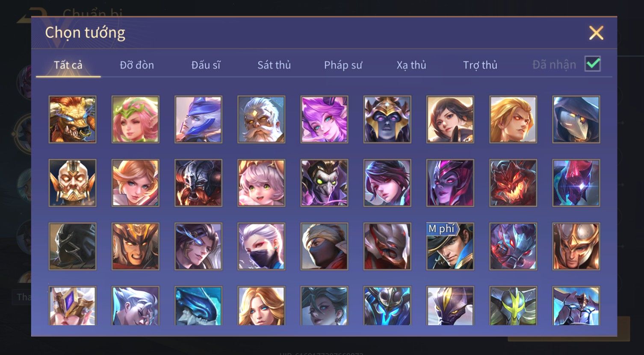This screenshot has width=644, height=355.
Task: Close the 'Chọn tướng' dialog
Action: (x=596, y=33)
